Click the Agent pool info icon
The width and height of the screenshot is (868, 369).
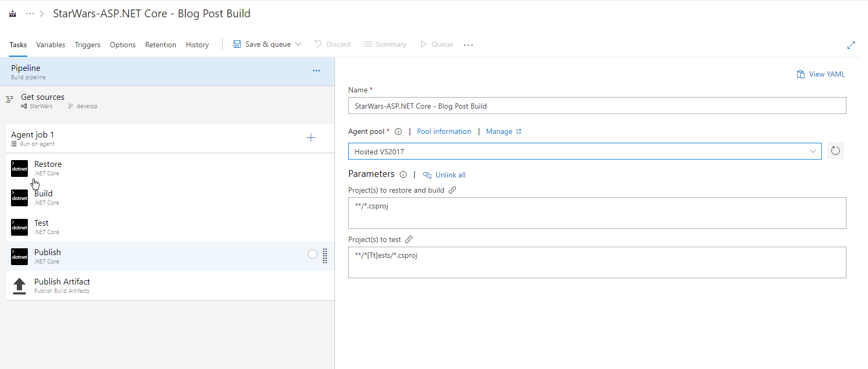[x=398, y=132]
